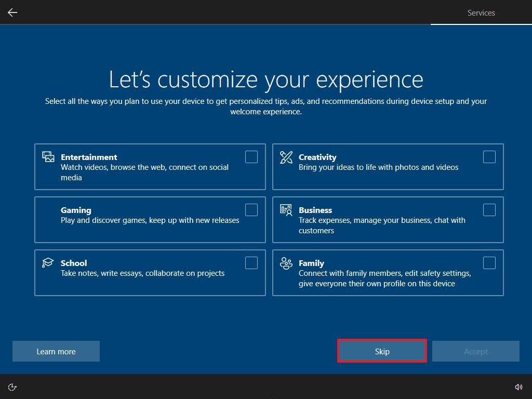This screenshot has height=399, width=532.
Task: Click the Entertainment media icon
Action: click(x=48, y=156)
